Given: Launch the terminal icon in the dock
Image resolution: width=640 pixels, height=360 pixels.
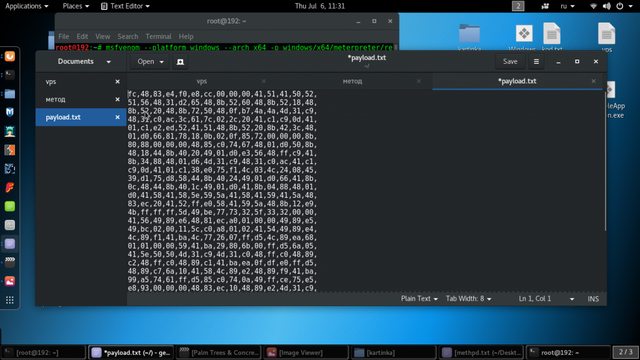Looking at the screenshot, I should 10,75.
